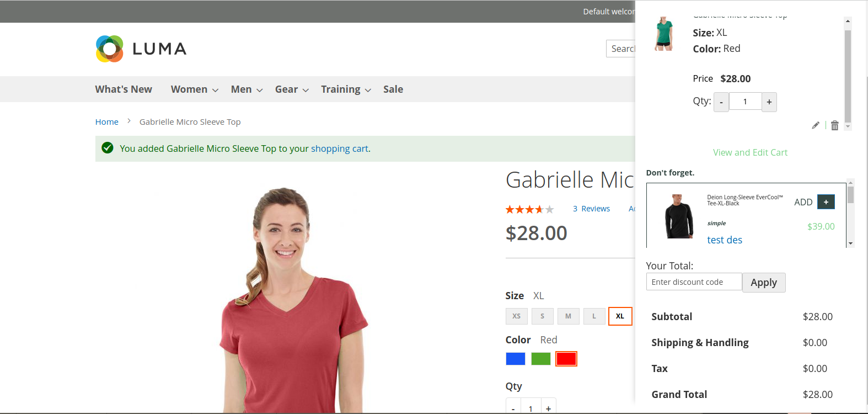Click the Search box
This screenshot has width=868, height=414.
click(621, 49)
